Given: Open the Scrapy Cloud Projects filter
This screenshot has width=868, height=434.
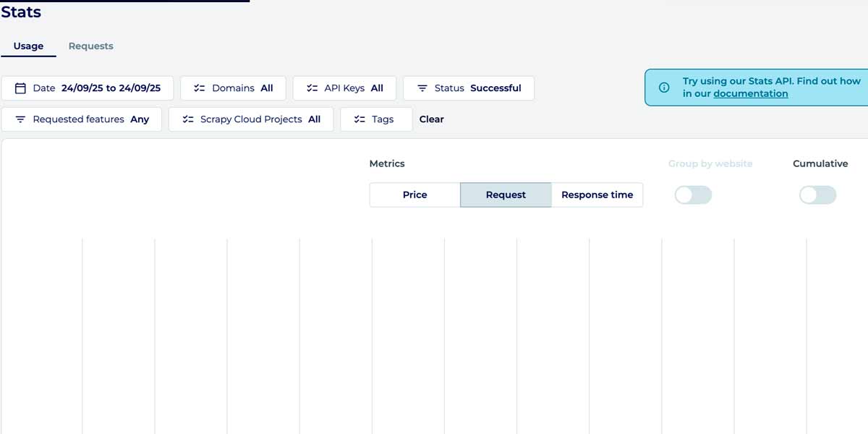Looking at the screenshot, I should click(251, 119).
